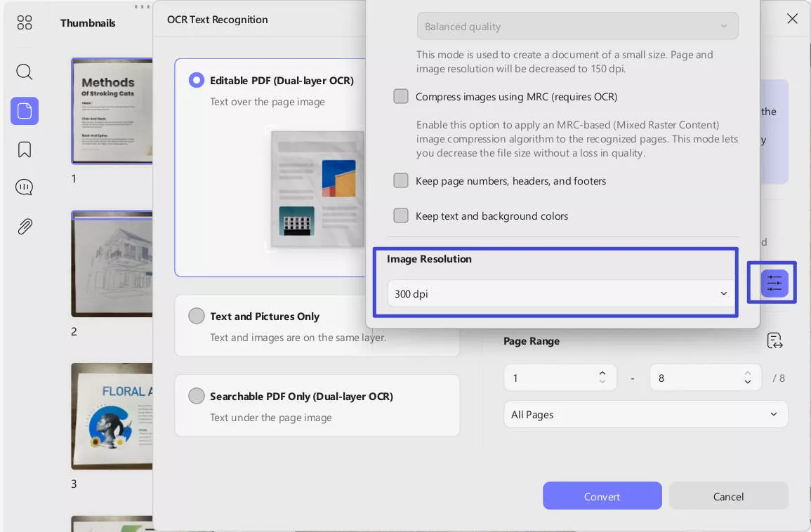811x532 pixels.
Task: Open the attachments paperclip icon
Action: (x=25, y=226)
